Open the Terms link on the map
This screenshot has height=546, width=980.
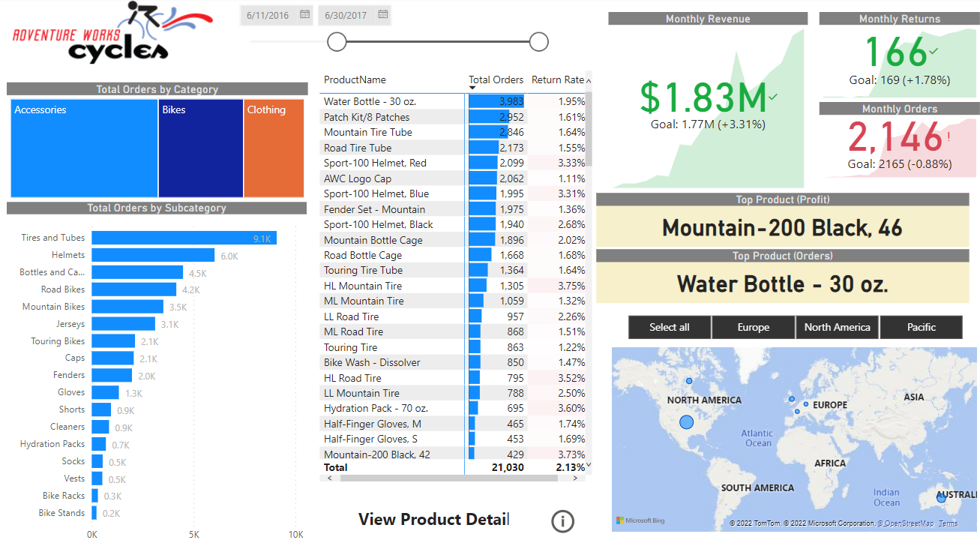coord(948,523)
